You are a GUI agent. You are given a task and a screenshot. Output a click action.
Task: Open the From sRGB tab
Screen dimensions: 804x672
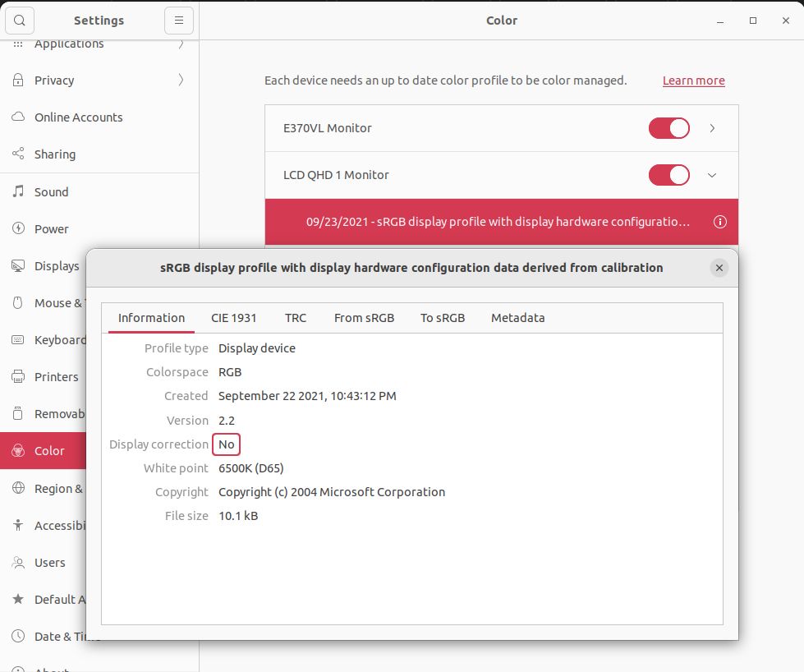pyautogui.click(x=364, y=318)
